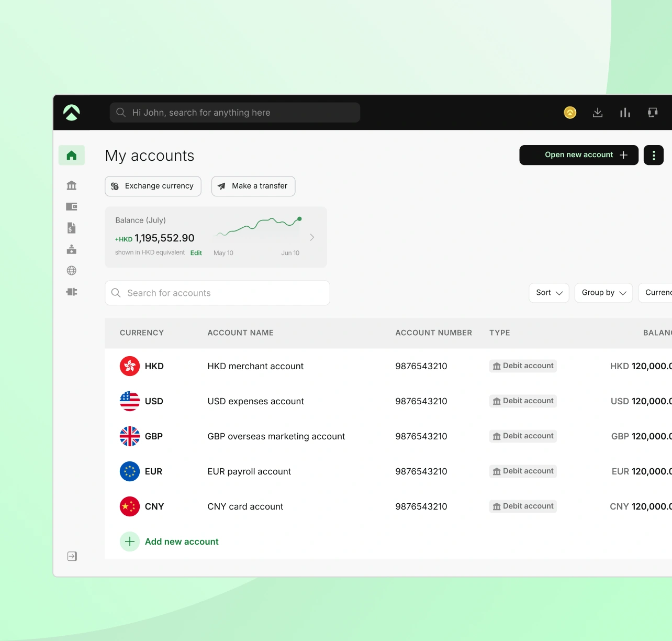This screenshot has height=641, width=672.
Task: Open the bar chart icon in the top bar
Action: 625,113
